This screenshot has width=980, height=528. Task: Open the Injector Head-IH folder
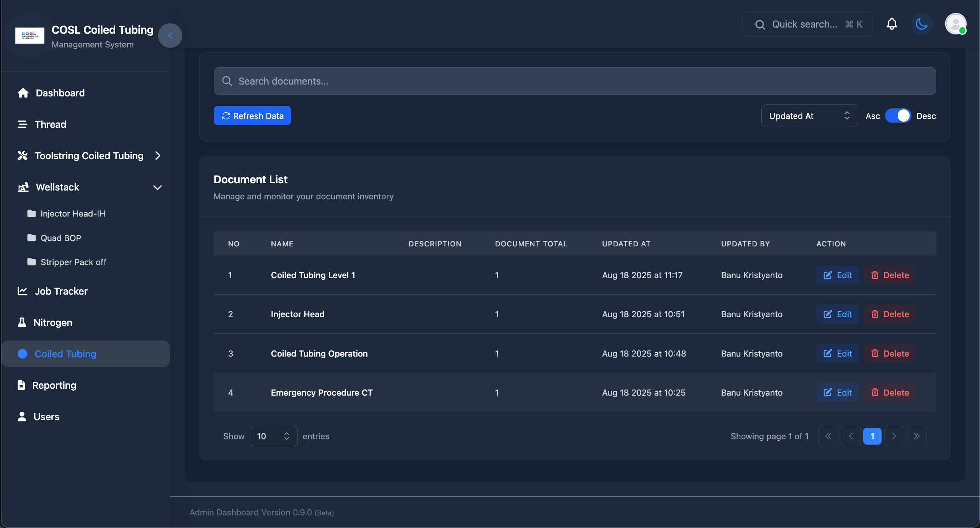click(73, 213)
